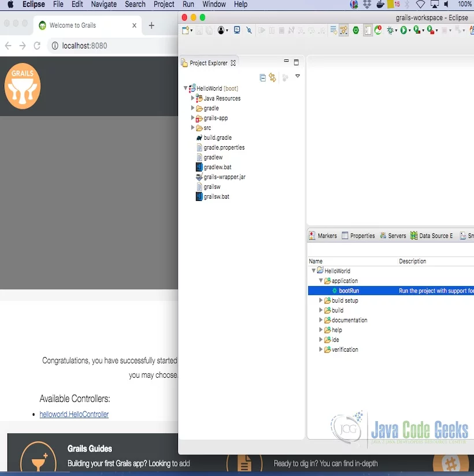Open Project Explorer view menu triangle
474x476 pixels.
pyautogui.click(x=298, y=76)
